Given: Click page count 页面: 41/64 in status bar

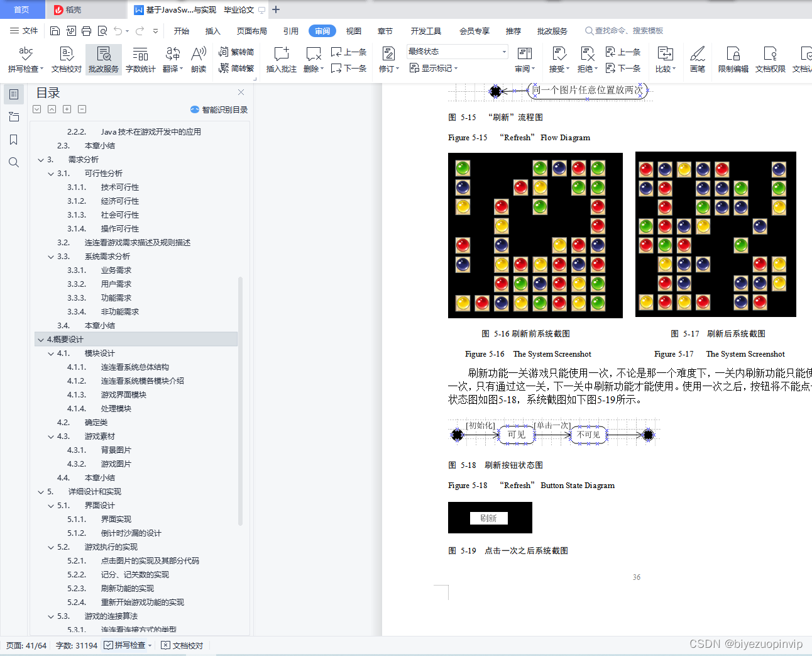Looking at the screenshot, I should tap(26, 645).
